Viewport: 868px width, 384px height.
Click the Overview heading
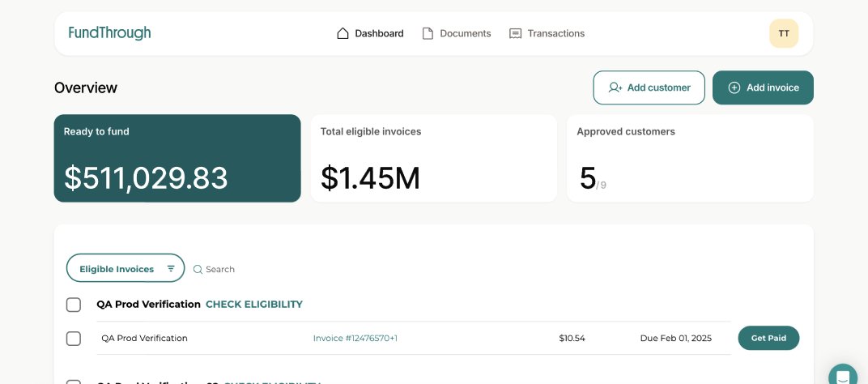[x=86, y=87]
